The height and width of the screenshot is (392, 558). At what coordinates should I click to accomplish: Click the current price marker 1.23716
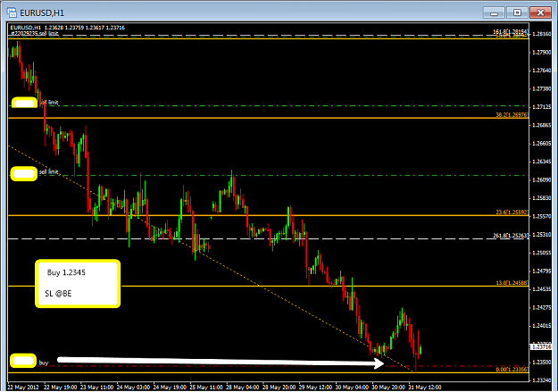click(x=541, y=346)
